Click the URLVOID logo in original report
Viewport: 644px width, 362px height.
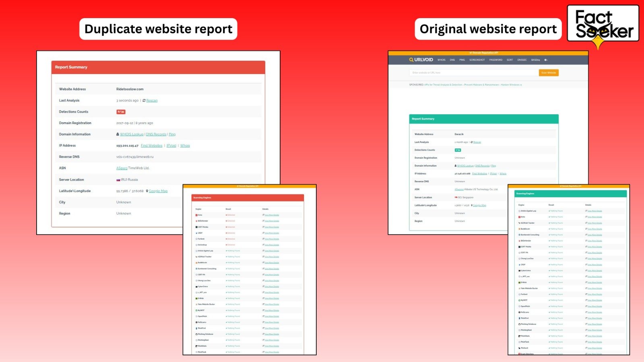pyautogui.click(x=421, y=60)
